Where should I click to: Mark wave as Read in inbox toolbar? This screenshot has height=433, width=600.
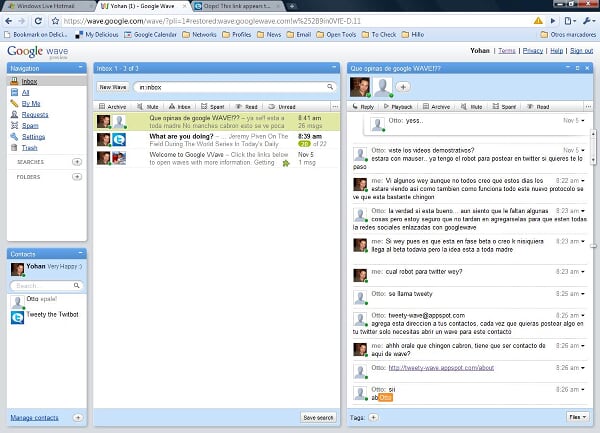246,107
